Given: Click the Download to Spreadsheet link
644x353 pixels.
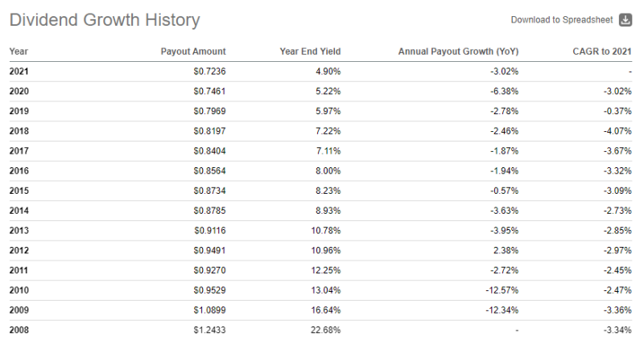Looking at the screenshot, I should point(562,20).
